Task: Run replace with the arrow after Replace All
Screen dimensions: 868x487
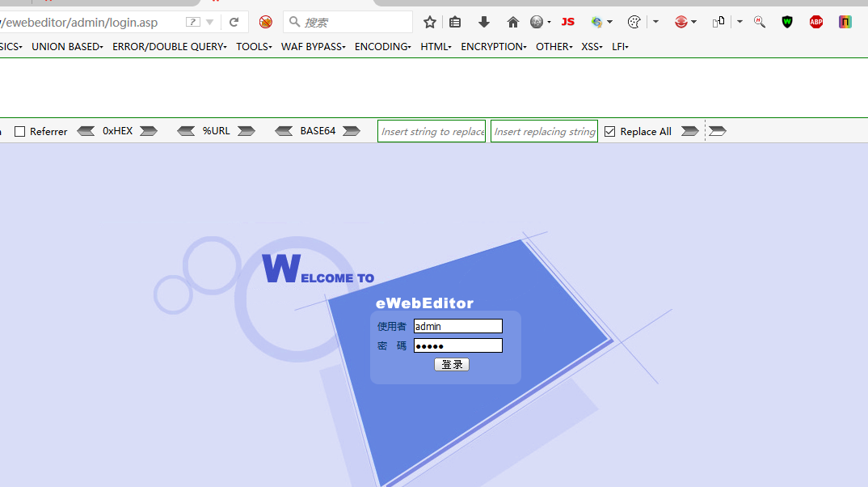Action: pos(689,131)
